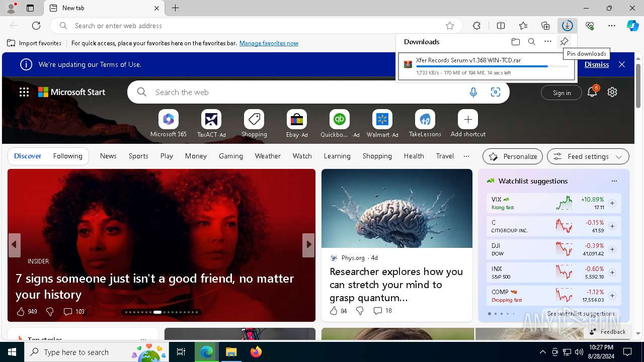Click the Sign in button
This screenshot has height=362, width=644.
point(561,93)
